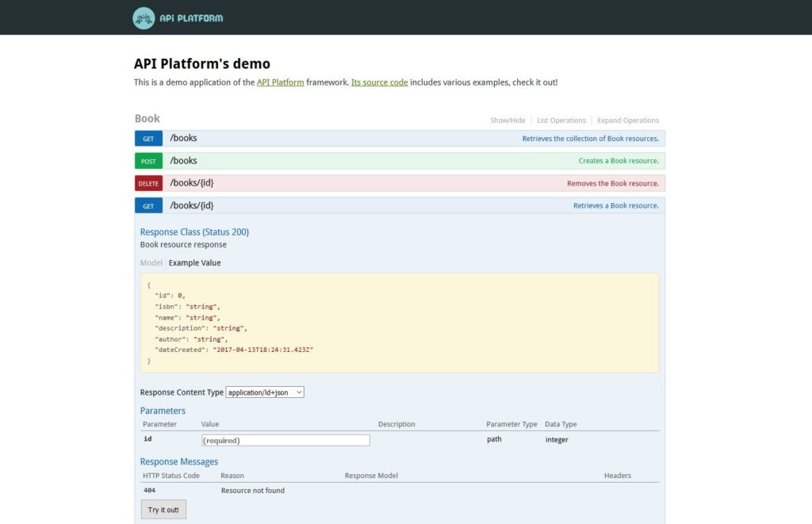Collapse the GET /books/{id} operation path
This screenshot has height=524, width=812.
click(x=192, y=205)
